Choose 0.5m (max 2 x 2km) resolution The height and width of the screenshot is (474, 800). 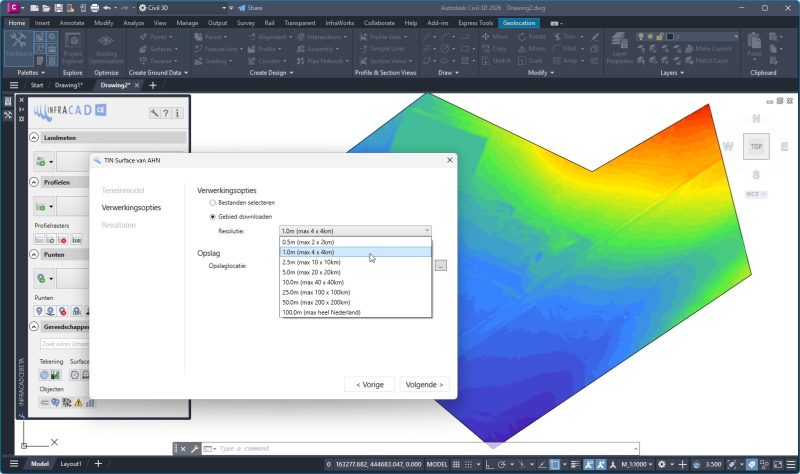click(x=356, y=242)
